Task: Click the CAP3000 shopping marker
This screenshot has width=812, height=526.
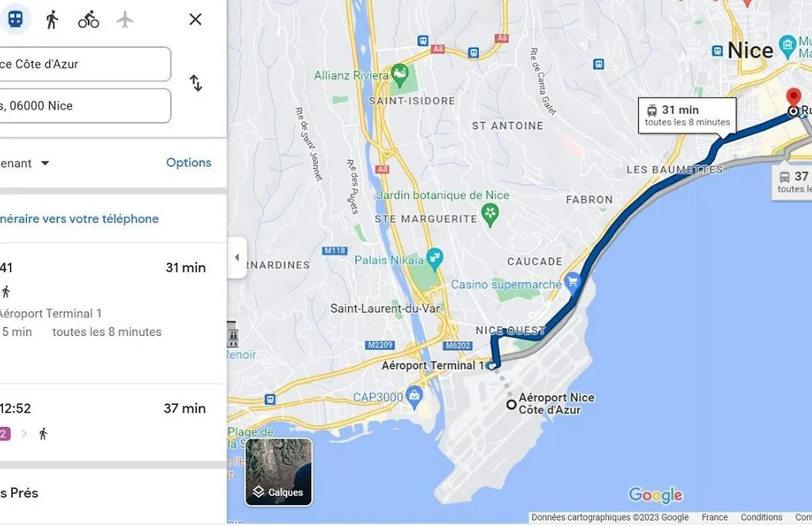Action: (414, 397)
